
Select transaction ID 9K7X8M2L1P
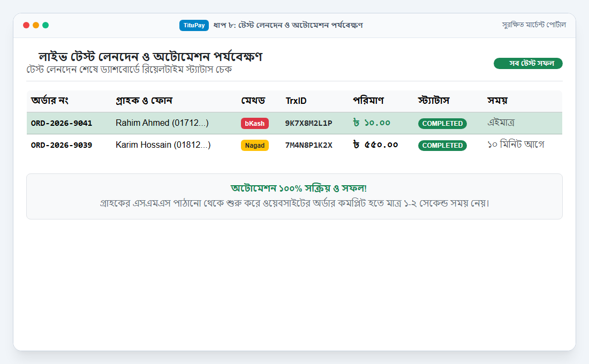click(x=309, y=123)
